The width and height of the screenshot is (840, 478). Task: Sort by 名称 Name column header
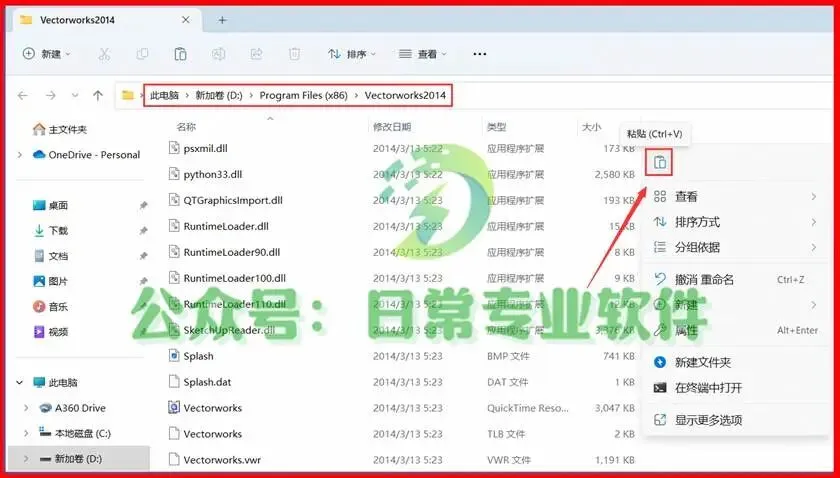[x=186, y=127]
